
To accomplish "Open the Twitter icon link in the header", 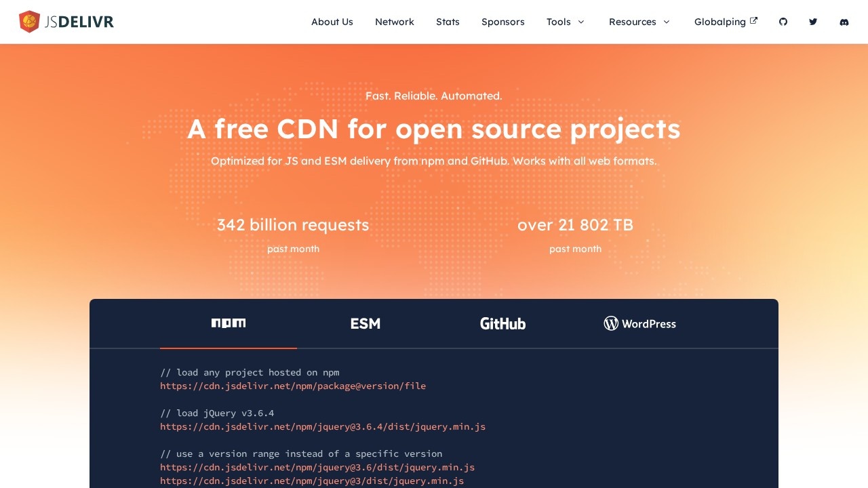I will [x=813, y=22].
